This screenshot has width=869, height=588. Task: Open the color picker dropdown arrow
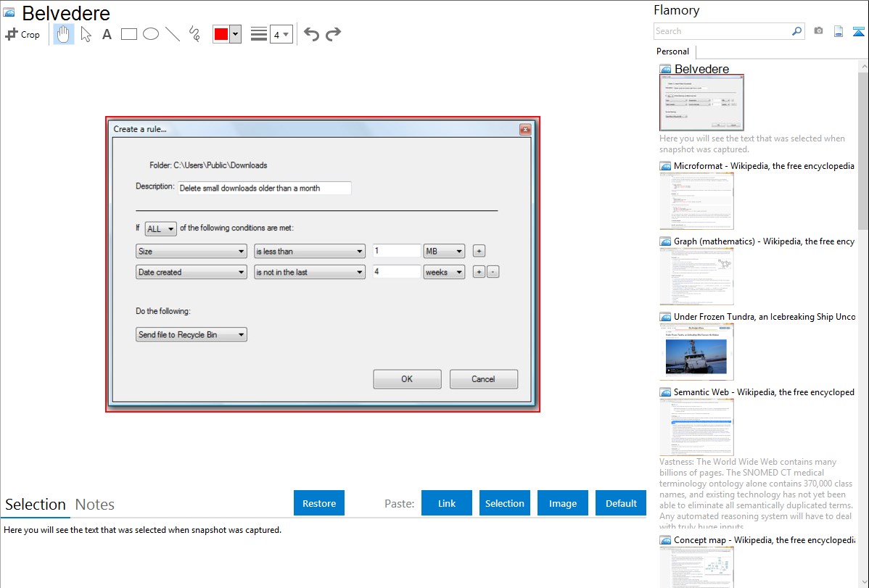235,34
